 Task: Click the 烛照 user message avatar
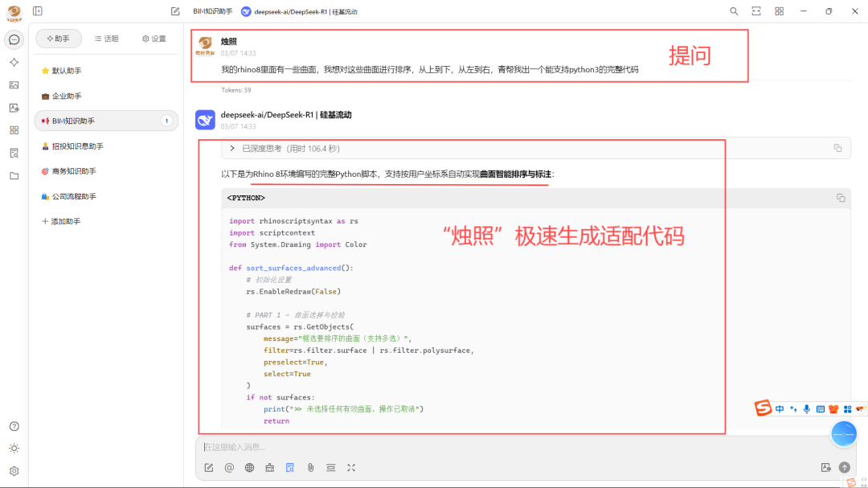click(x=206, y=46)
